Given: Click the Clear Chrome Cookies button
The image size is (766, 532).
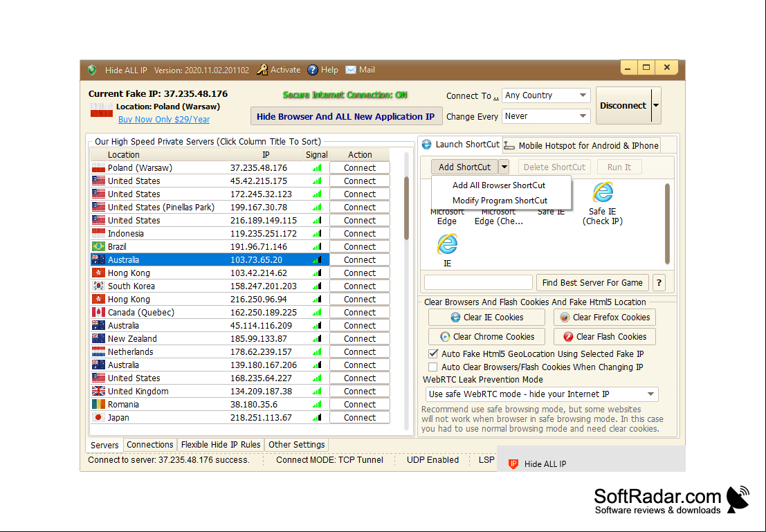Looking at the screenshot, I should pyautogui.click(x=486, y=337).
